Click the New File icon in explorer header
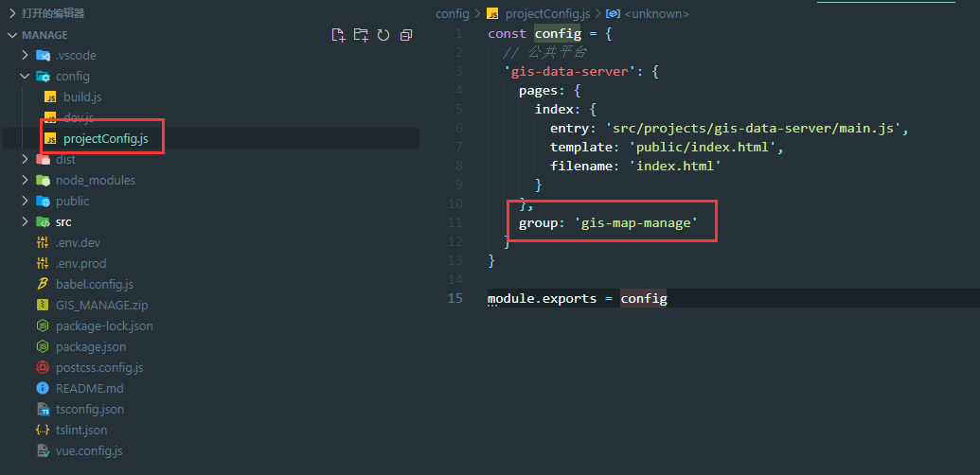The width and height of the screenshot is (980, 475). [338, 35]
